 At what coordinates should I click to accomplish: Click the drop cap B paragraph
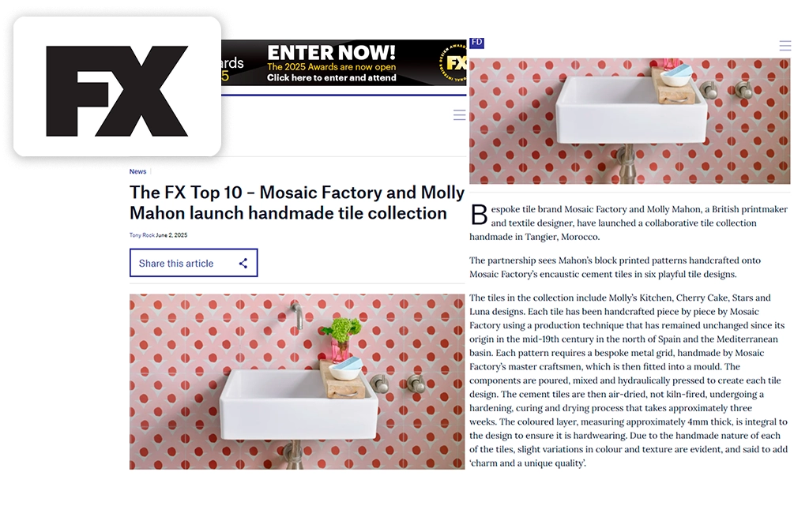click(628, 223)
